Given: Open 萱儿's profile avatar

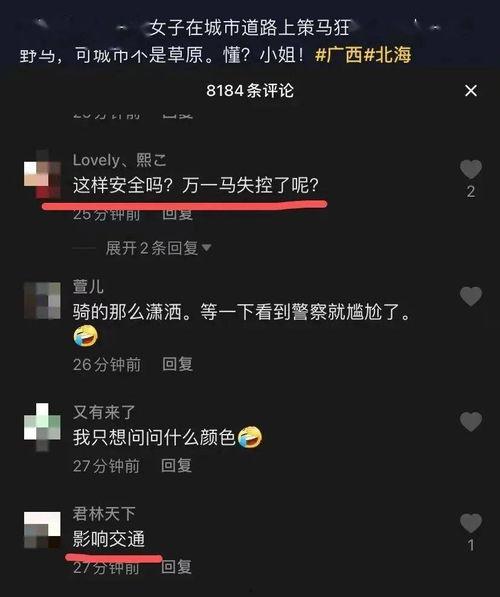Looking at the screenshot, I should (42, 300).
